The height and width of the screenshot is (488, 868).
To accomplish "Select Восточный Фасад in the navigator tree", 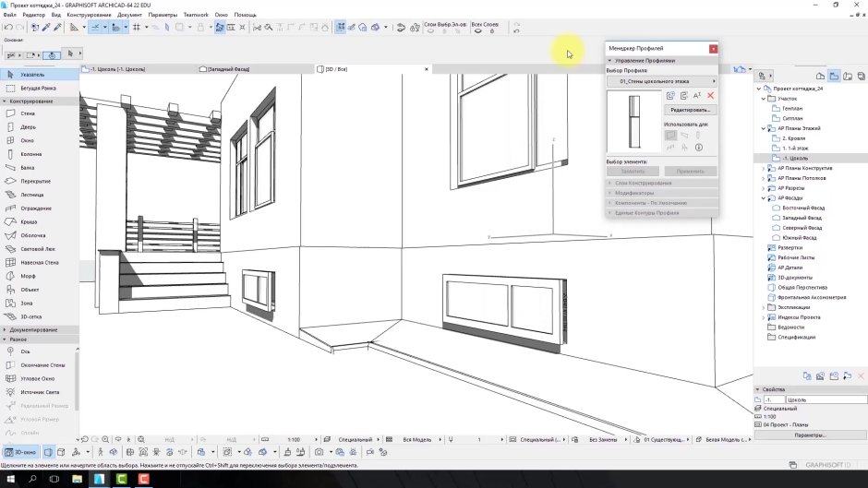I will click(802, 208).
